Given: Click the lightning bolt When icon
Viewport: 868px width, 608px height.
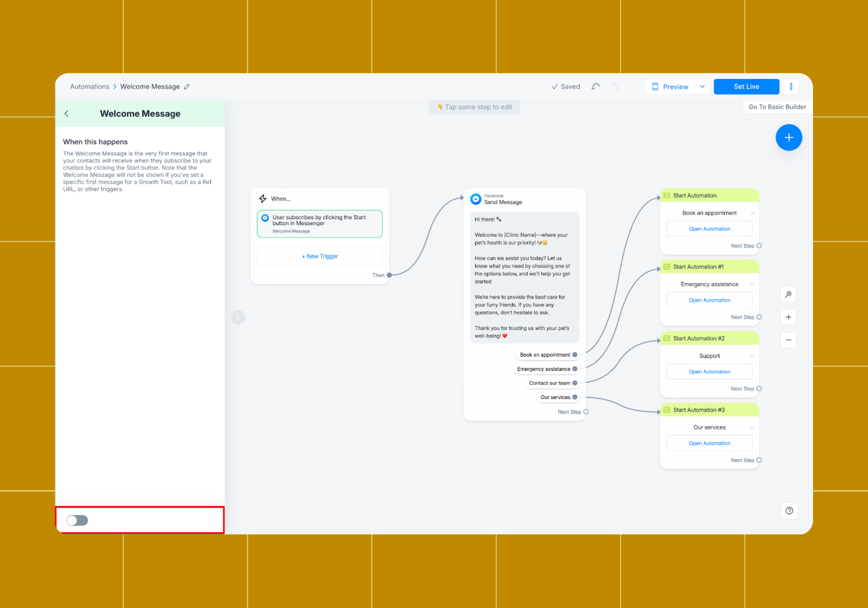Looking at the screenshot, I should coord(263,199).
